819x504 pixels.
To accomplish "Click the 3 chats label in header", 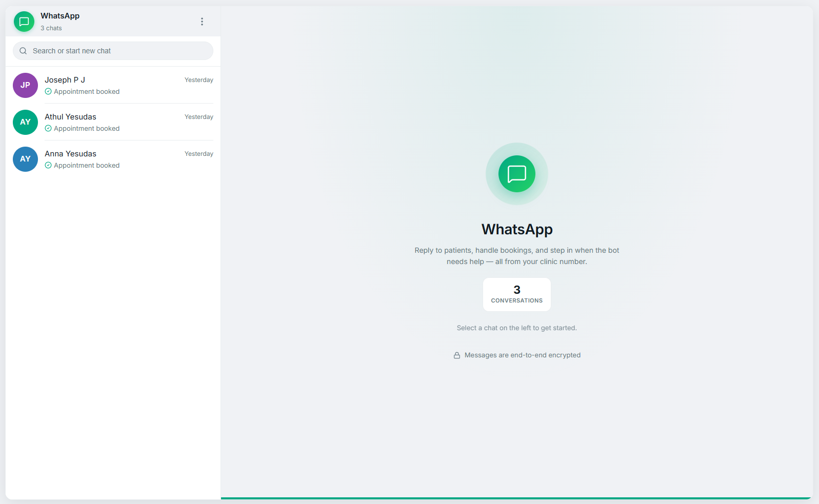I will 51,28.
